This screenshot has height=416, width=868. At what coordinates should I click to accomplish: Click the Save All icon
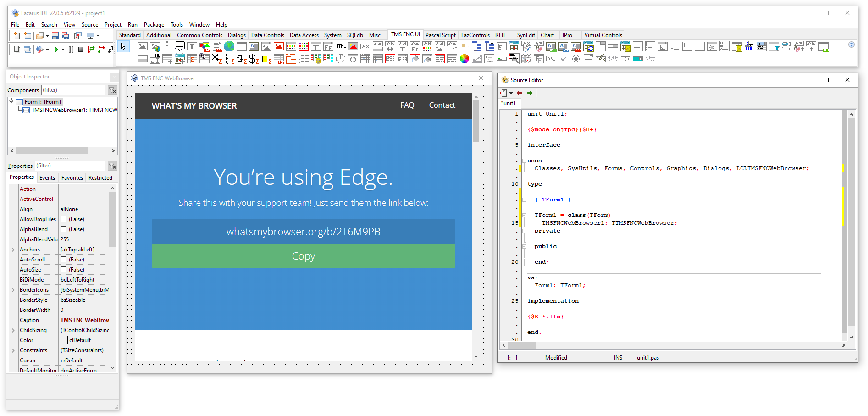pos(65,36)
